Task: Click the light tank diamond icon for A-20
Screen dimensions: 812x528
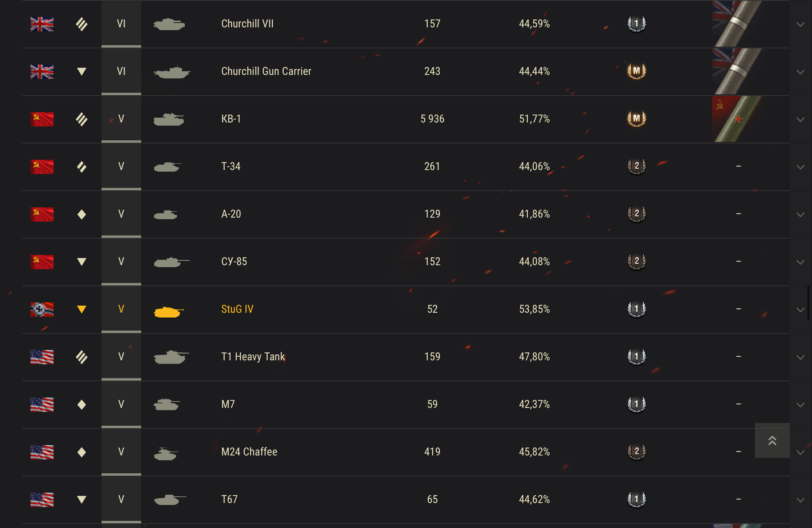Action: pos(82,214)
